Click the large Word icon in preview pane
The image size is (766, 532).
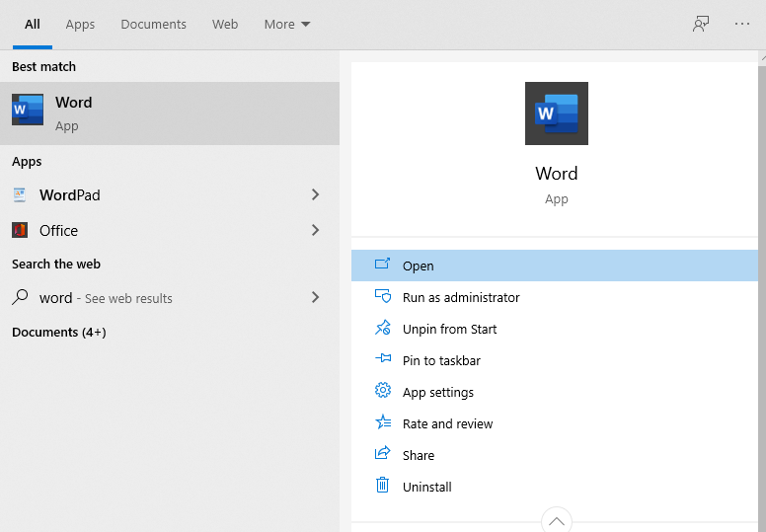point(557,114)
